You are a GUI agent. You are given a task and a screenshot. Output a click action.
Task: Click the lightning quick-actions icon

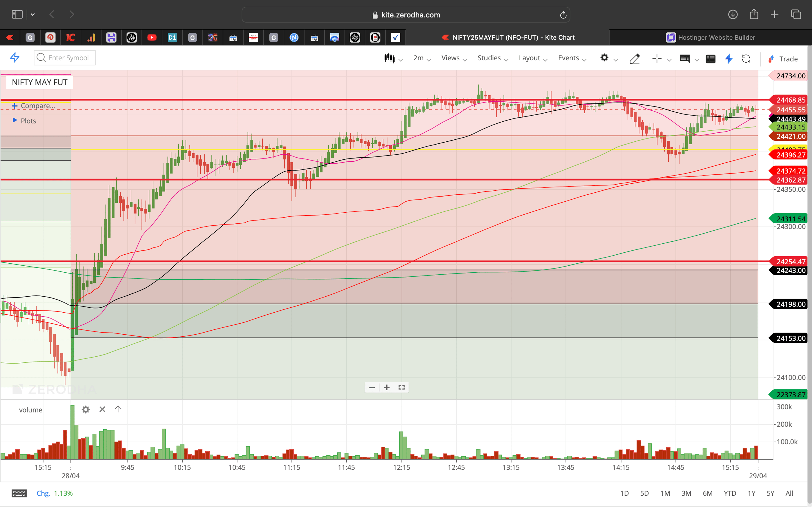[728, 59]
